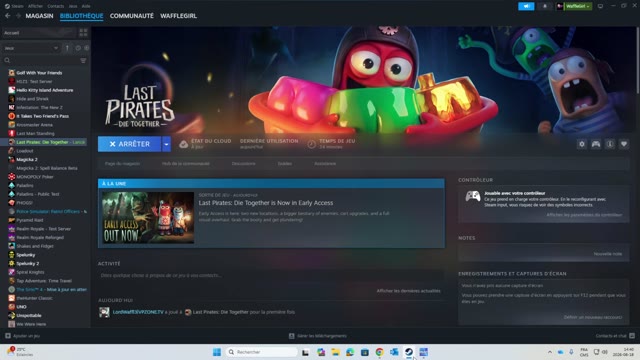Viewport: 640px width, 360px height.
Task: Toggle recent activity sort clock icon
Action: click(78, 48)
